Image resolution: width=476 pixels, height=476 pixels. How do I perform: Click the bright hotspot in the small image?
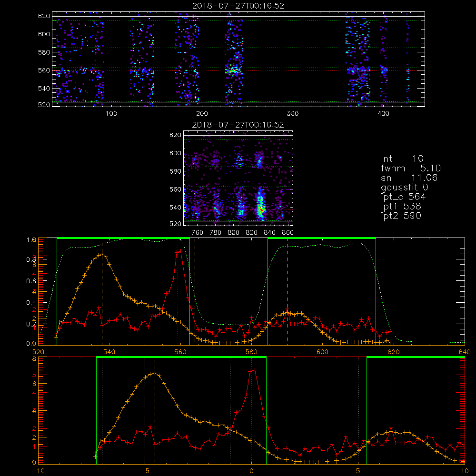point(260,208)
